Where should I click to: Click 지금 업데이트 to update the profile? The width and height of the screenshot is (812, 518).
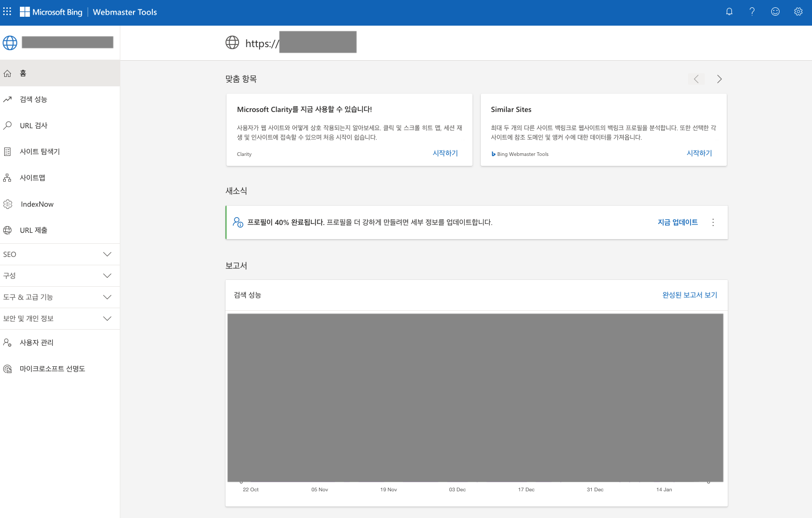(678, 222)
